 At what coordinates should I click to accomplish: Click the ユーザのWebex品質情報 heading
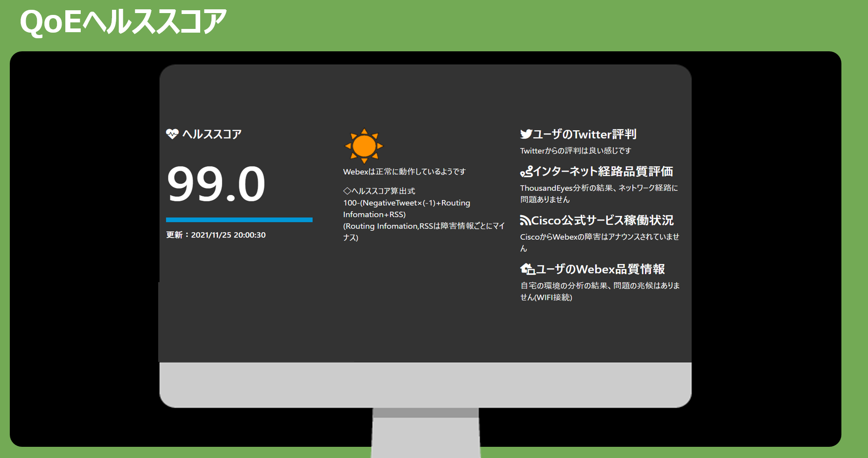(x=600, y=269)
